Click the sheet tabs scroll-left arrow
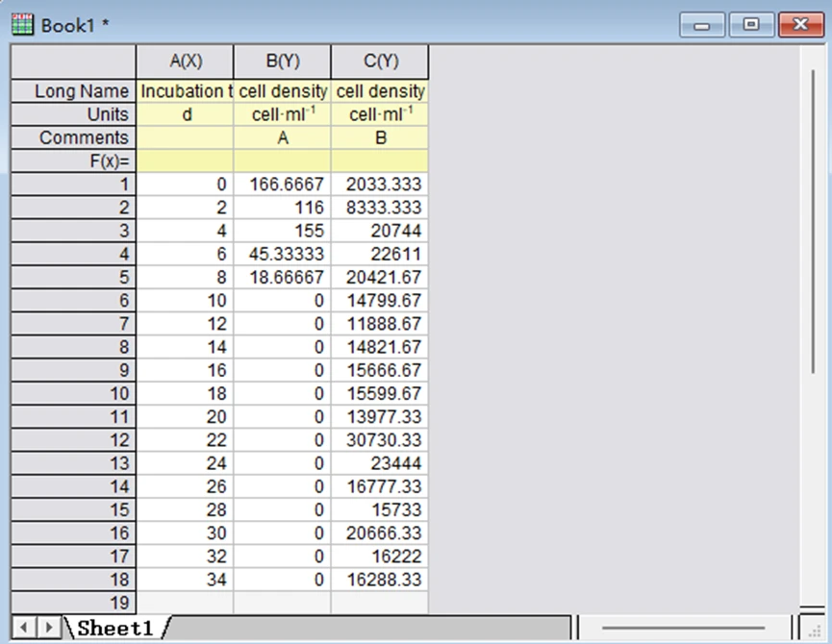The height and width of the screenshot is (644, 832). (23, 628)
